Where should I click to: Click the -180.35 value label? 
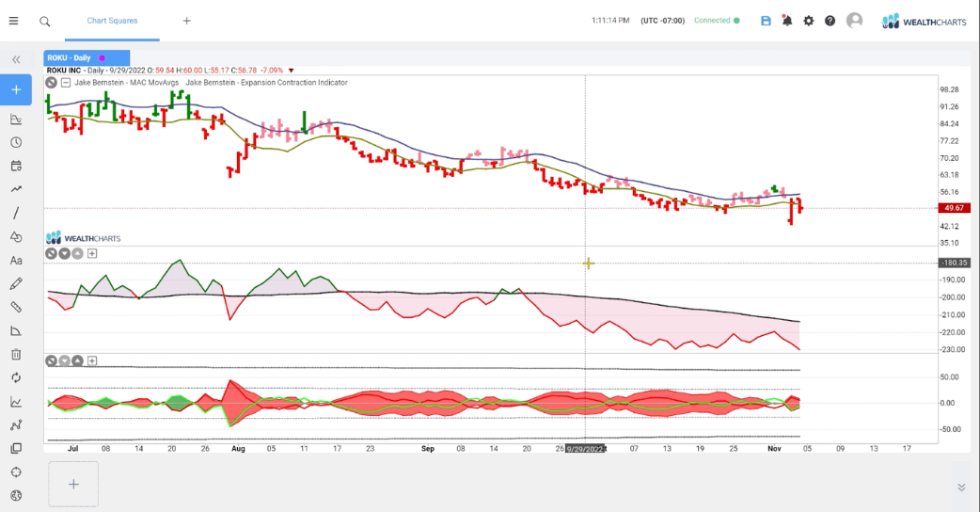tap(955, 264)
